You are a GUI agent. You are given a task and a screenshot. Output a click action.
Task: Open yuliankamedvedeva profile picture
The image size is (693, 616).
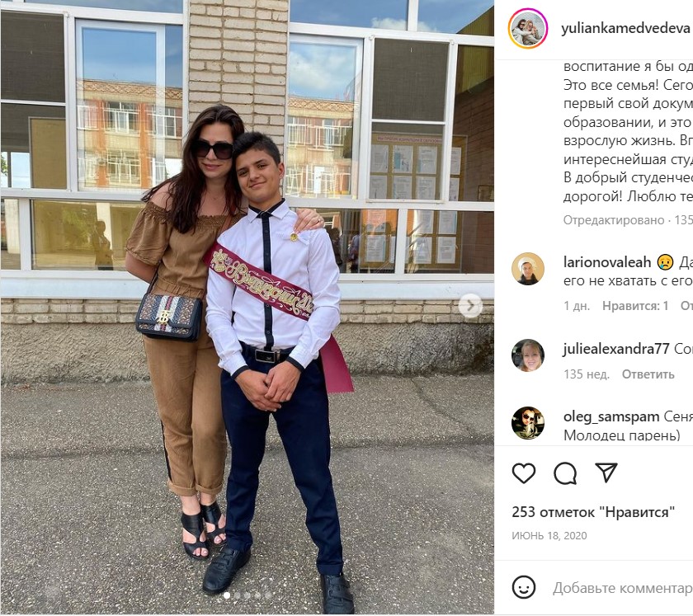(x=528, y=28)
